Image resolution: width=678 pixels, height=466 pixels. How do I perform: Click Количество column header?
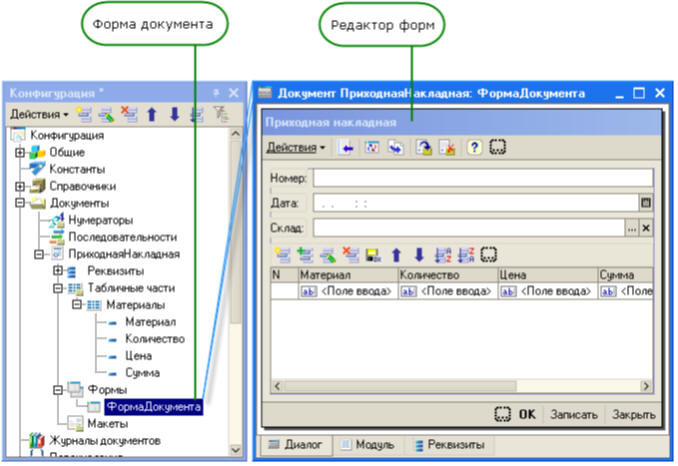(448, 275)
